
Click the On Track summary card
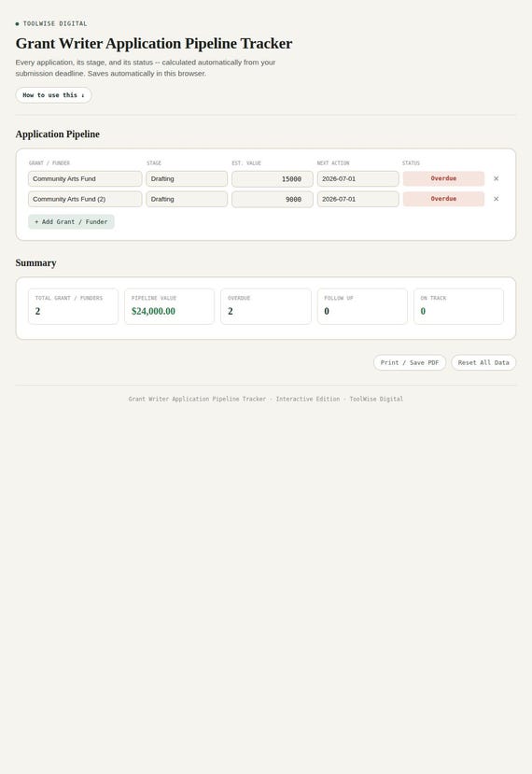coord(458,306)
